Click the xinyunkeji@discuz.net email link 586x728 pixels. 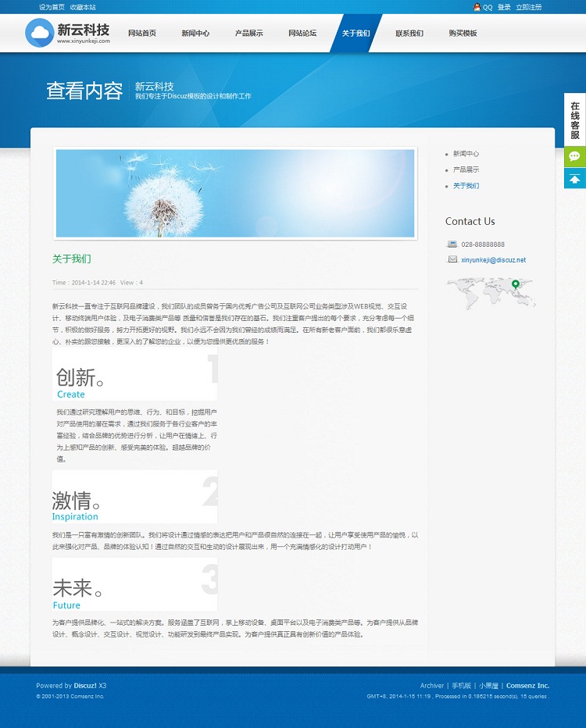tap(493, 260)
